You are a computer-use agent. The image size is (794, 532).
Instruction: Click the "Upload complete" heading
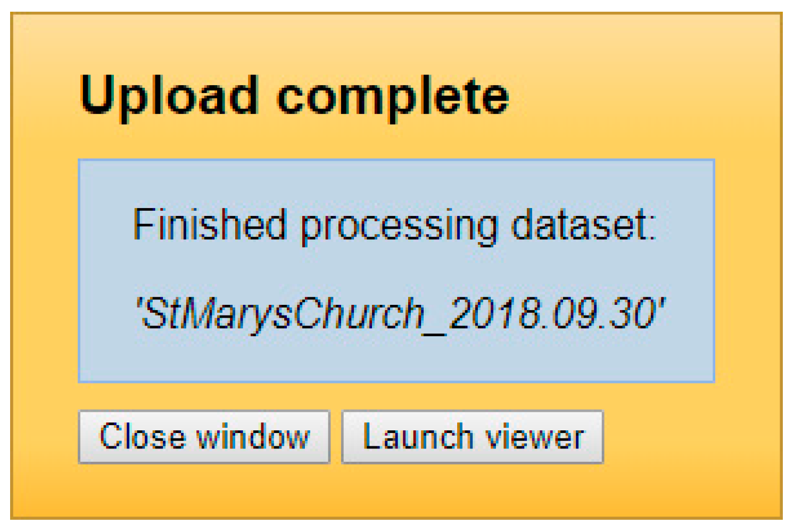(294, 96)
